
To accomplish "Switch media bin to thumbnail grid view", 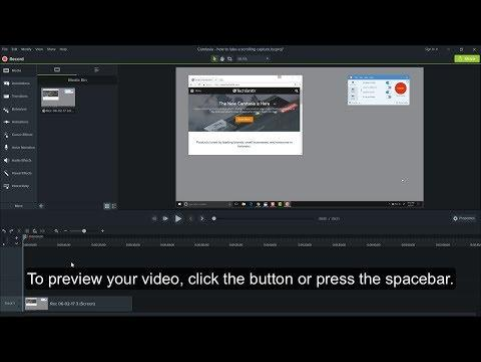I will (x=107, y=206).
